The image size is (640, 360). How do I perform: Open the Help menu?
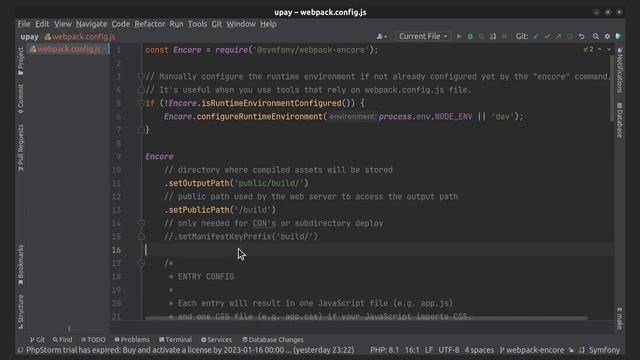click(268, 24)
